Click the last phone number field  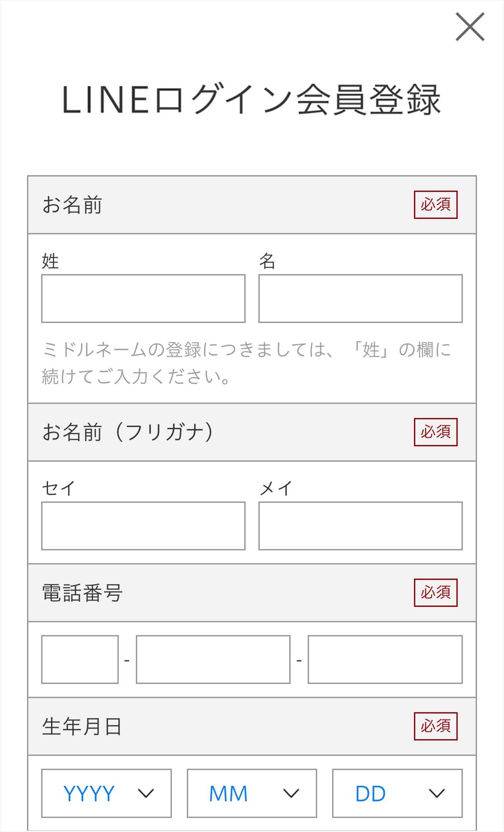(x=385, y=660)
